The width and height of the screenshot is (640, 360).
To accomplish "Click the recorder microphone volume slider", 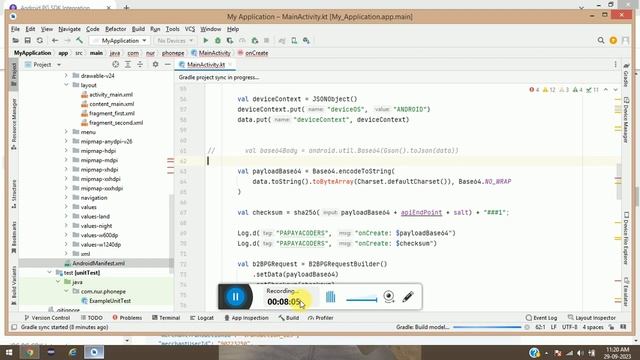I will click(x=362, y=300).
